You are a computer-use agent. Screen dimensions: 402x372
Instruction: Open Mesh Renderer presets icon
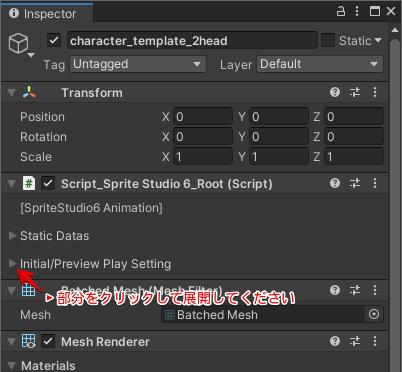355,341
